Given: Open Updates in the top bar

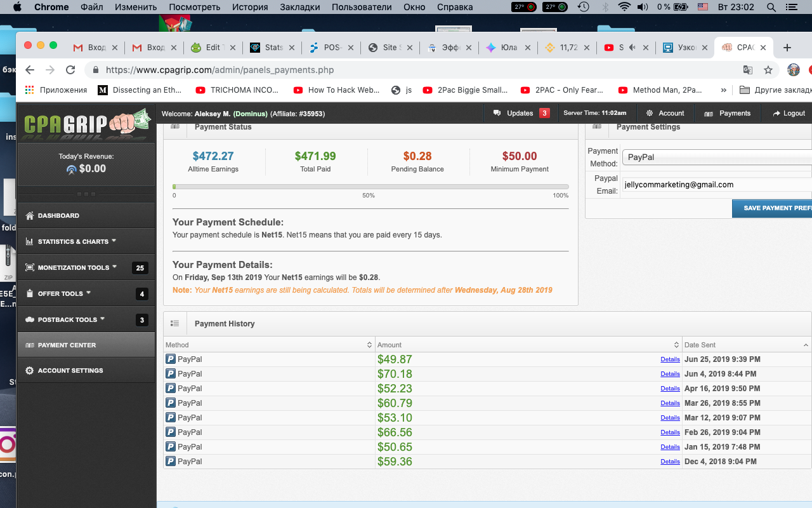Looking at the screenshot, I should click(521, 113).
